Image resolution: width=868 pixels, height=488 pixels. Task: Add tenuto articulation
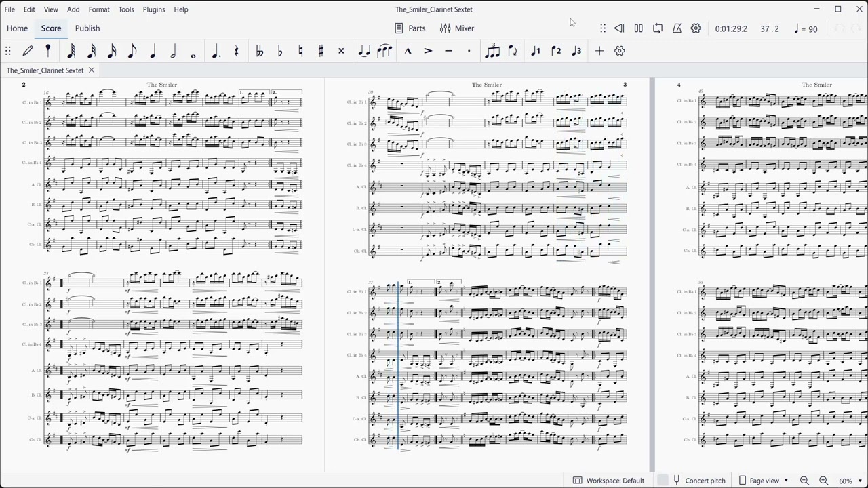click(448, 51)
